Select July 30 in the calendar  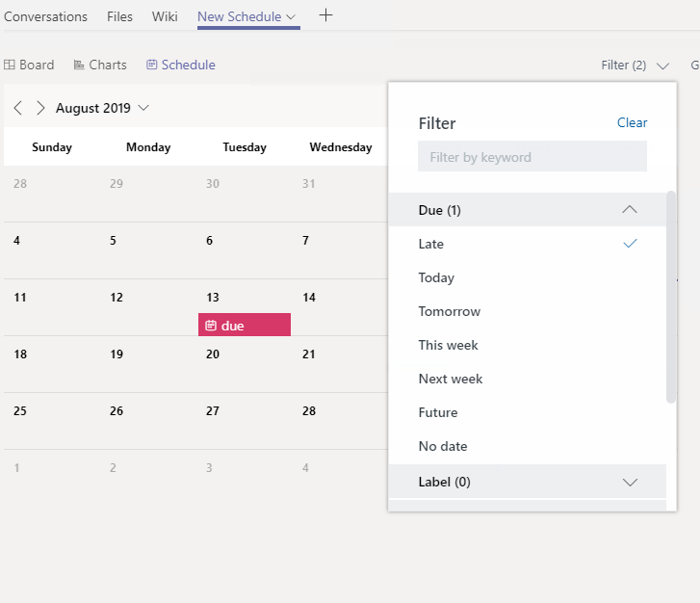click(x=213, y=184)
